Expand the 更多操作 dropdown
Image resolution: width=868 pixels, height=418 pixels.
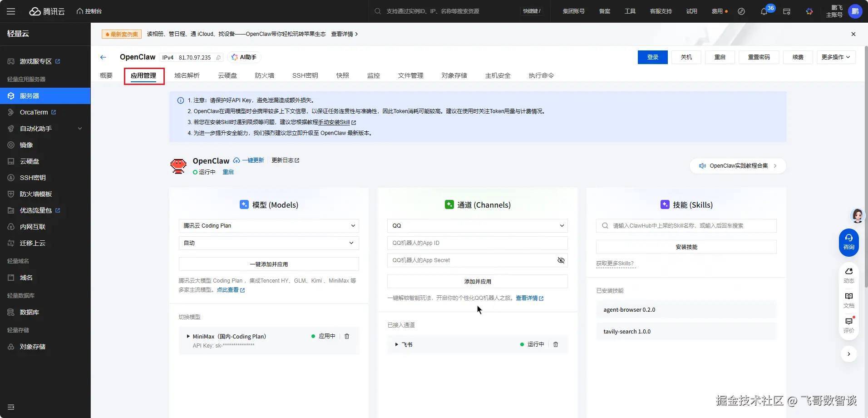[x=836, y=57]
